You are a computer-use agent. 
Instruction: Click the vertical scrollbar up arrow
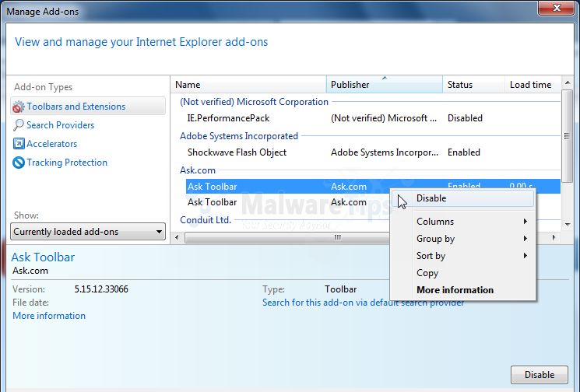(x=567, y=83)
